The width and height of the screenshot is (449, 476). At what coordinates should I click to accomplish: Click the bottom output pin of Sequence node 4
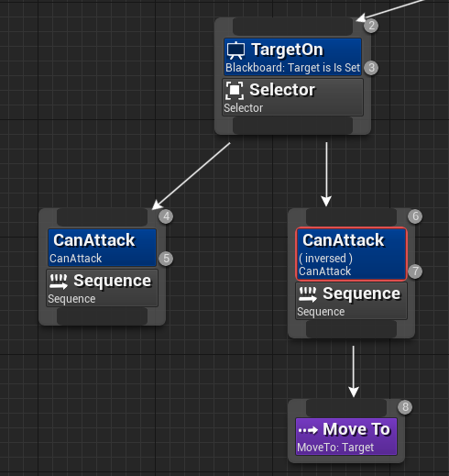[x=102, y=316]
